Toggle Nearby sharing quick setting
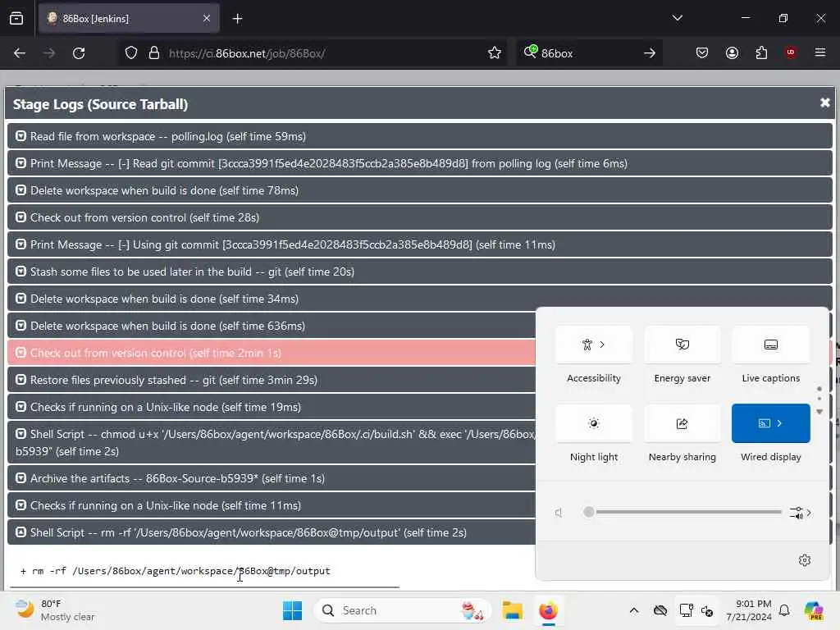840x630 pixels. point(682,423)
